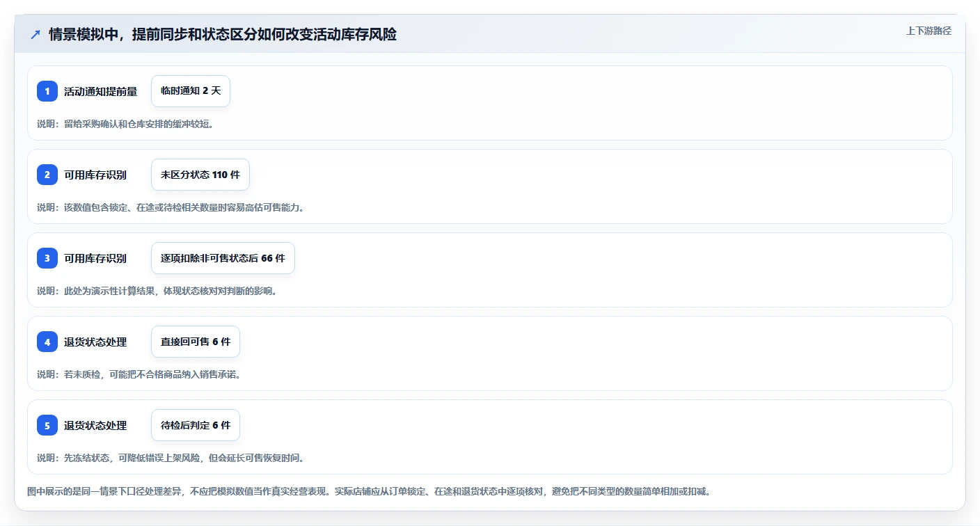Image resolution: width=980 pixels, height=526 pixels.
Task: Click the 临时通知 2 天 value chip
Action: coord(191,91)
